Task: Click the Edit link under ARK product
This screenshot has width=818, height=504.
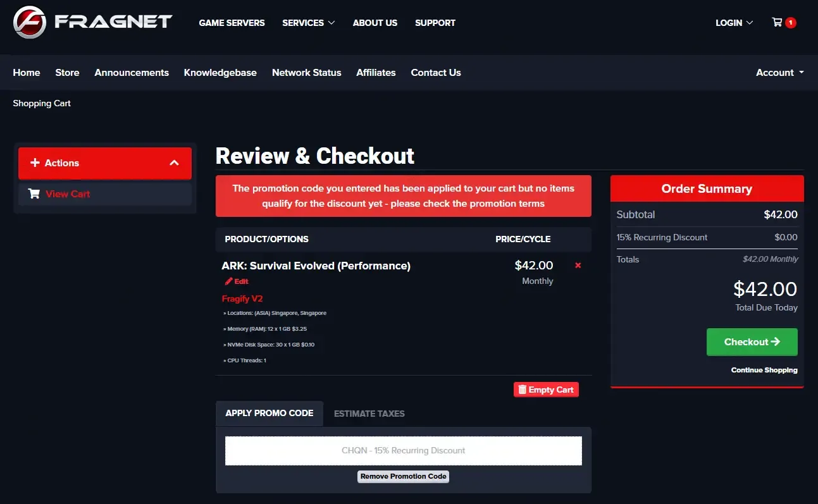Action: coord(241,281)
